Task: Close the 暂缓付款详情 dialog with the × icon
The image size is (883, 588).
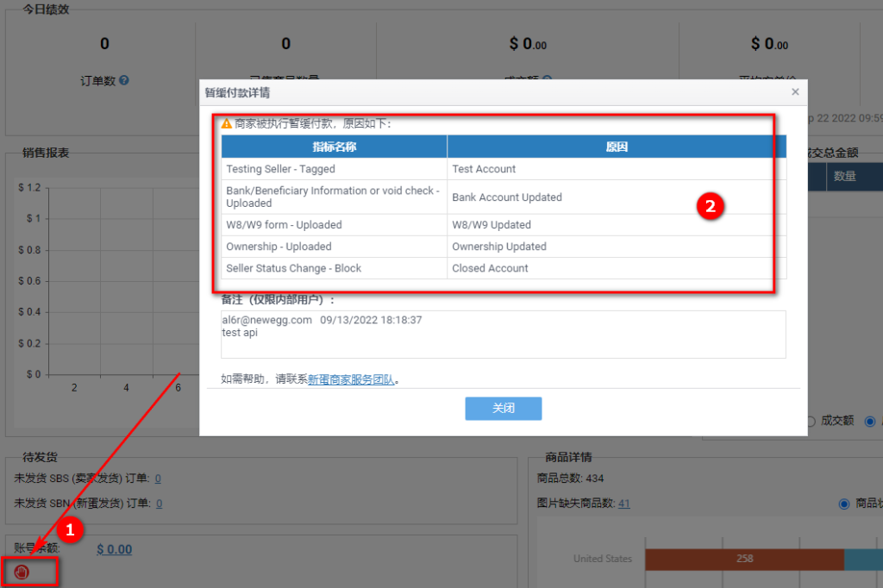Action: pyautogui.click(x=794, y=91)
